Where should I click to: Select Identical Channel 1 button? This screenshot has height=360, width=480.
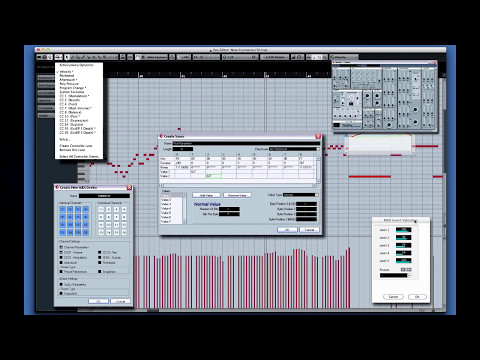click(62, 209)
